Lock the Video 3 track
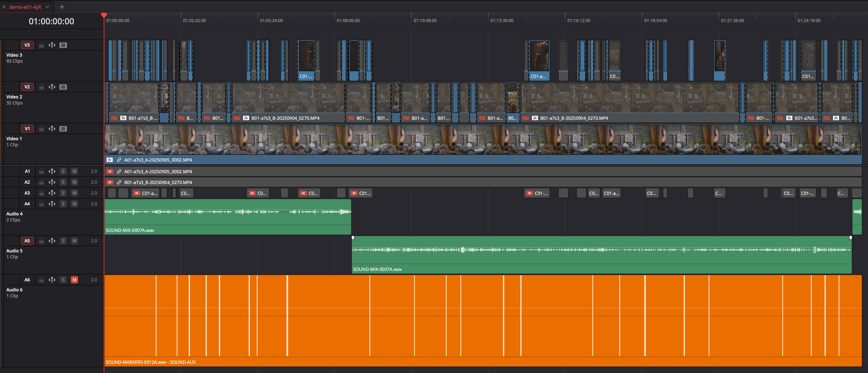 click(41, 45)
